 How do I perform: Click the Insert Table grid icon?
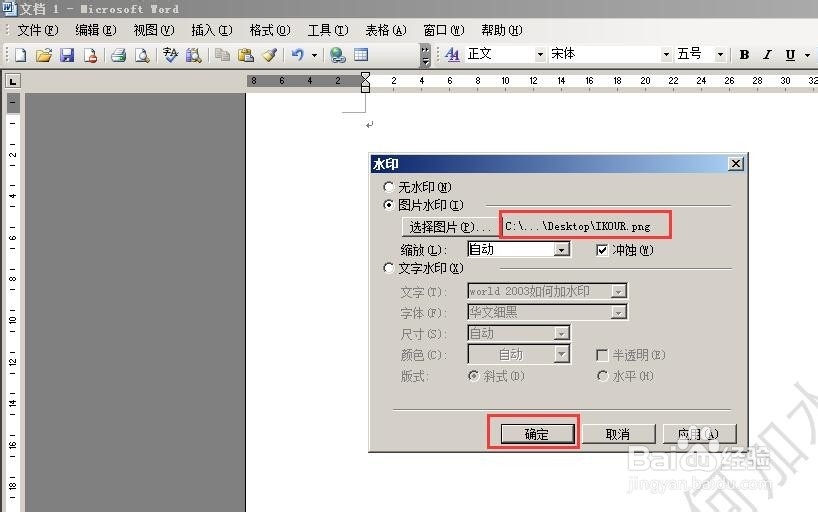point(361,55)
